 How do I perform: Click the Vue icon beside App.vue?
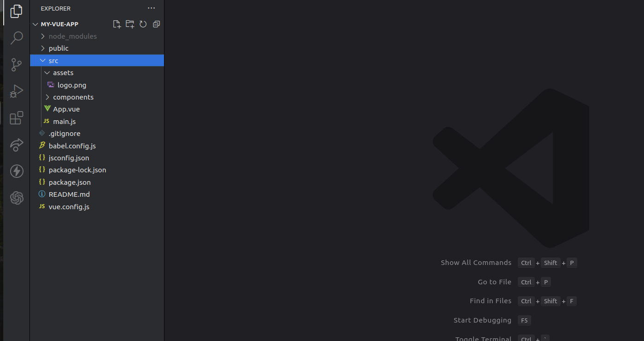click(47, 109)
